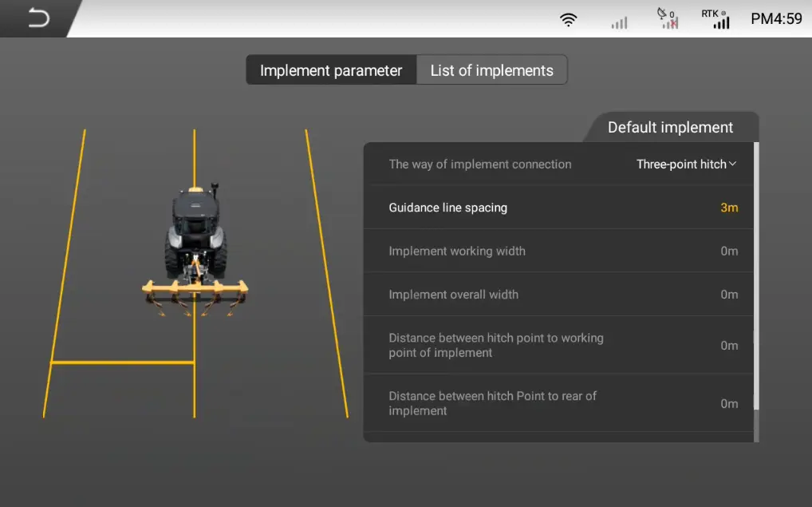Edit the Implement overall width value
This screenshot has width=812, height=507.
point(728,294)
